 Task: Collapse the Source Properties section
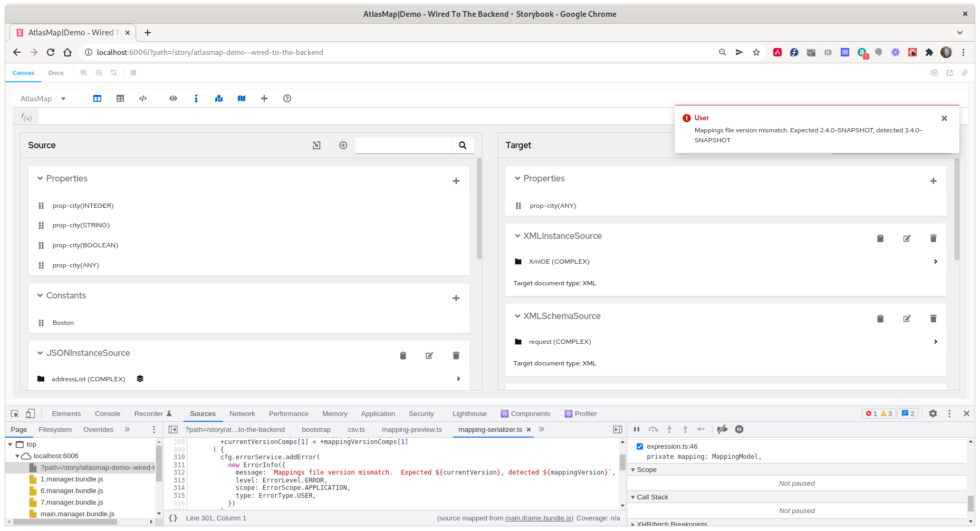(41, 178)
